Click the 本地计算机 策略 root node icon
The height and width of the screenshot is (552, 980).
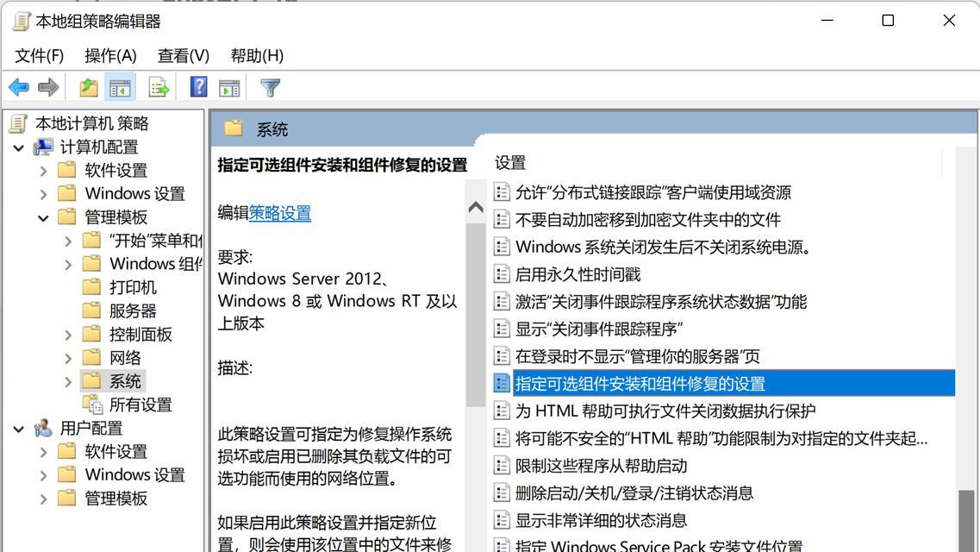pos(18,123)
